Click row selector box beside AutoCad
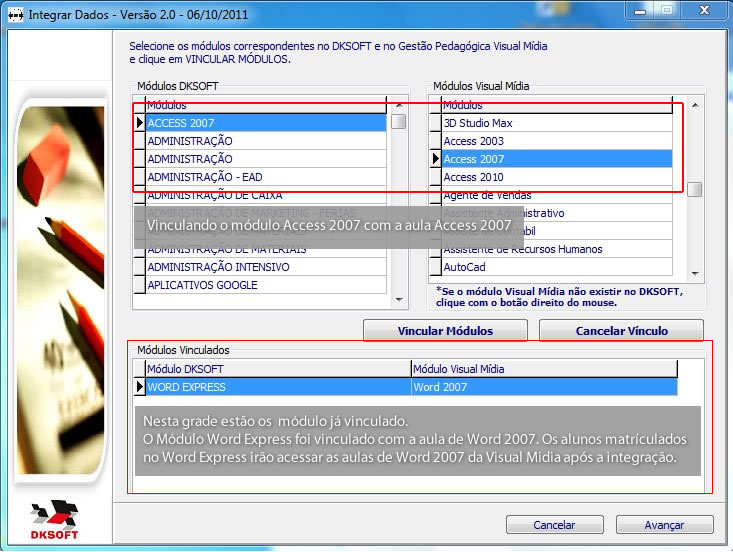733x552 pixels. click(436, 267)
